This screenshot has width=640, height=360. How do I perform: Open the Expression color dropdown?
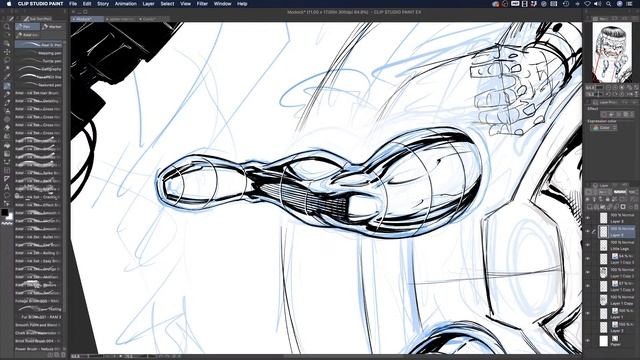pos(603,128)
